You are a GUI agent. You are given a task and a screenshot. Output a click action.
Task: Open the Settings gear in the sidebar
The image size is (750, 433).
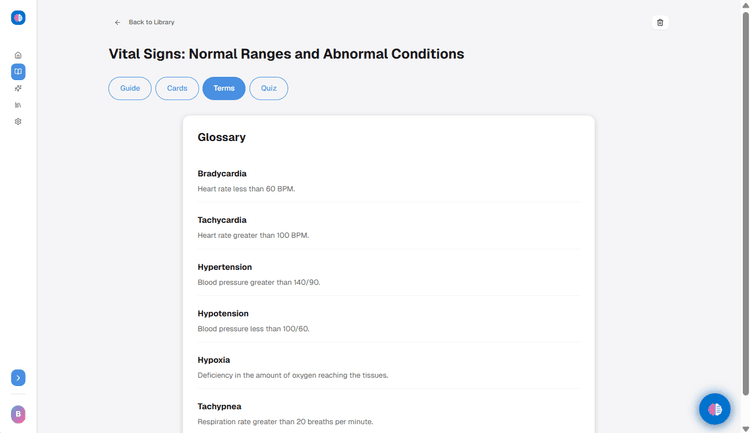pos(18,122)
